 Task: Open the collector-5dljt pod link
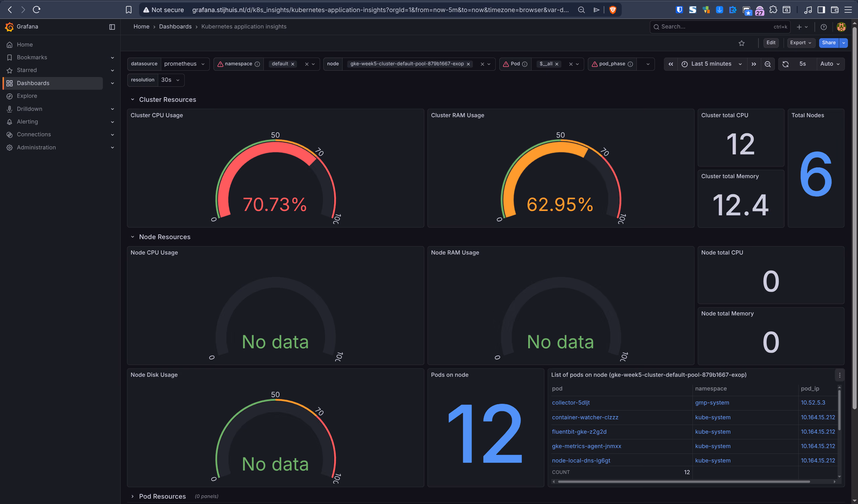click(570, 403)
